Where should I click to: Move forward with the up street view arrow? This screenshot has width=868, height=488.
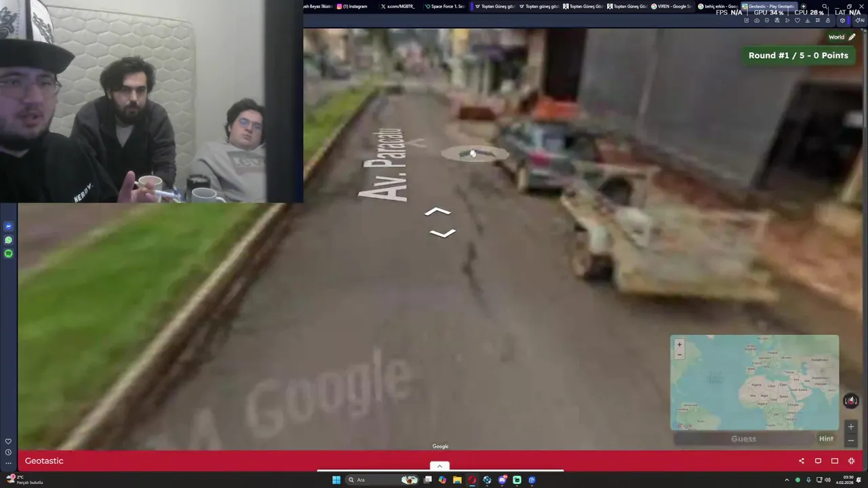[437, 212]
